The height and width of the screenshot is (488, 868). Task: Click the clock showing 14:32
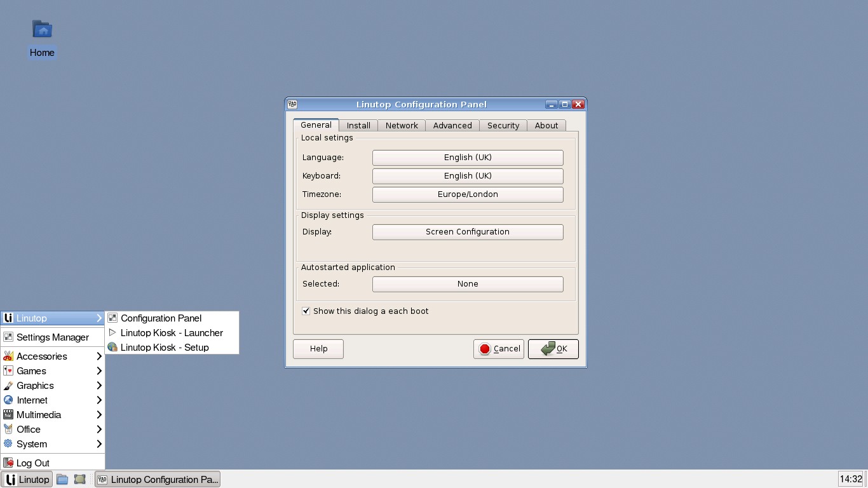click(x=851, y=479)
